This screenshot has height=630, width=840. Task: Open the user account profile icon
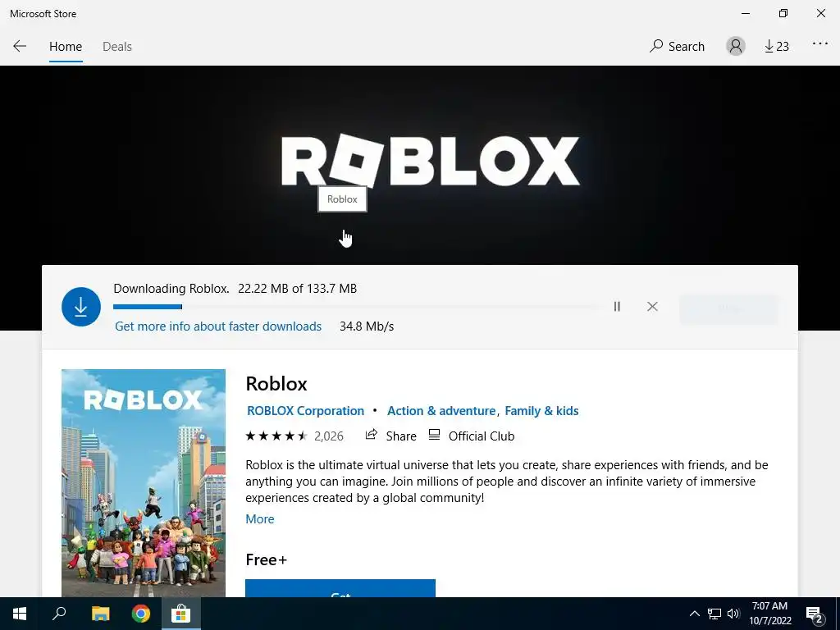click(736, 46)
